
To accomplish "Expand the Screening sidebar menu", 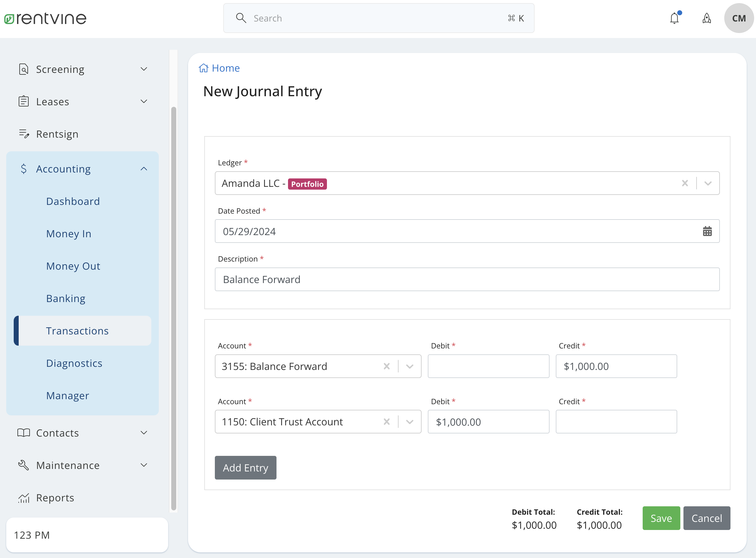I will point(144,69).
